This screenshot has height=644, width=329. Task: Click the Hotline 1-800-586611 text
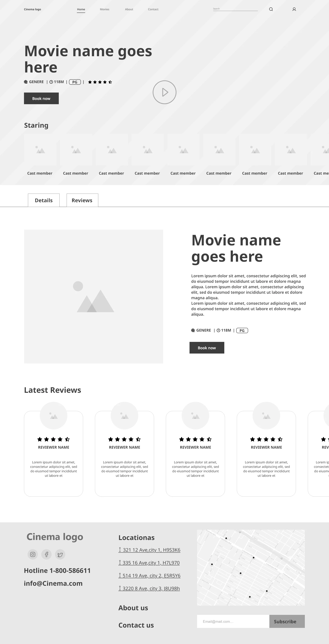point(57,570)
